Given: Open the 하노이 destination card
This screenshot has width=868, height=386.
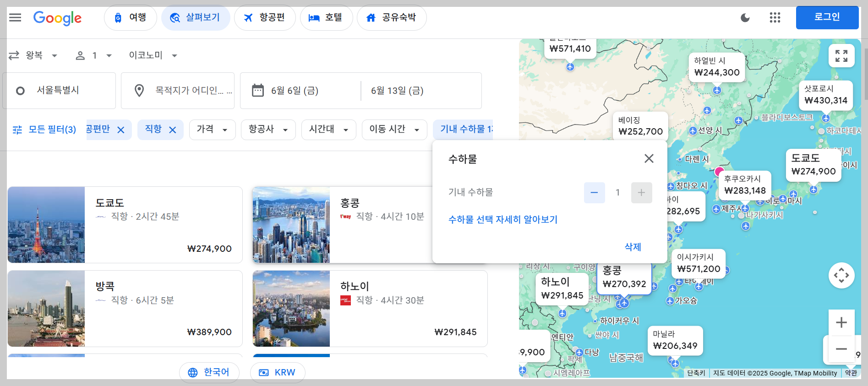Looking at the screenshot, I should click(370, 309).
